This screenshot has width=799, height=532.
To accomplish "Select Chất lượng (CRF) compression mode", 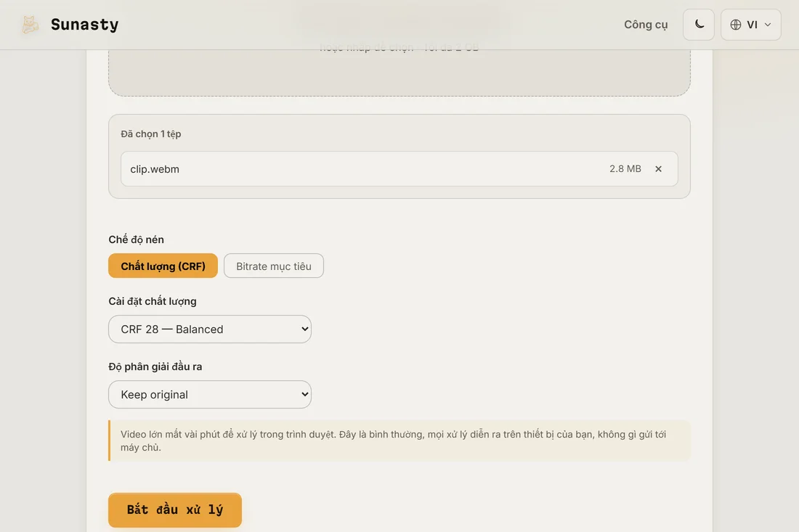I will click(x=163, y=266).
